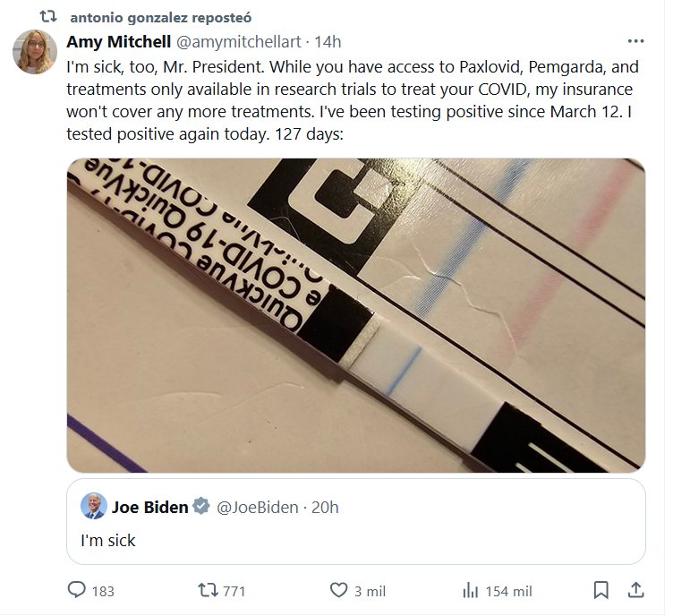Click the Joe Biden name in quote
The image size is (673, 616).
click(x=149, y=508)
